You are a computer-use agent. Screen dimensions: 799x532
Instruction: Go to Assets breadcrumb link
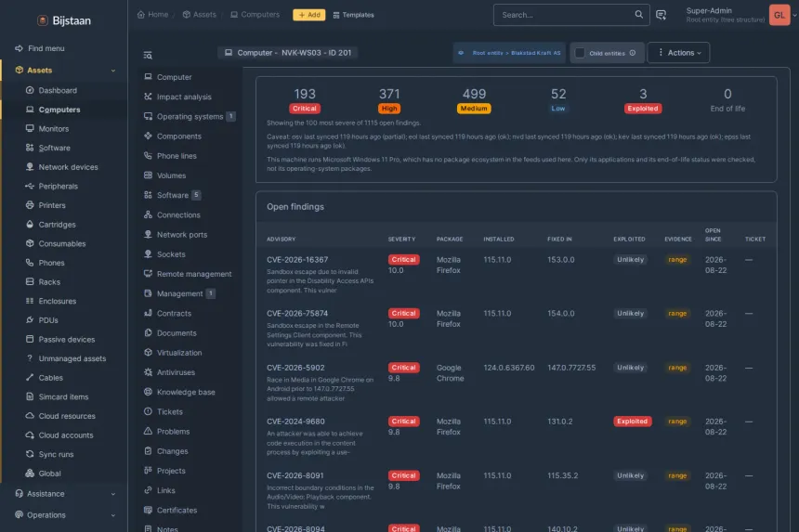pos(199,15)
